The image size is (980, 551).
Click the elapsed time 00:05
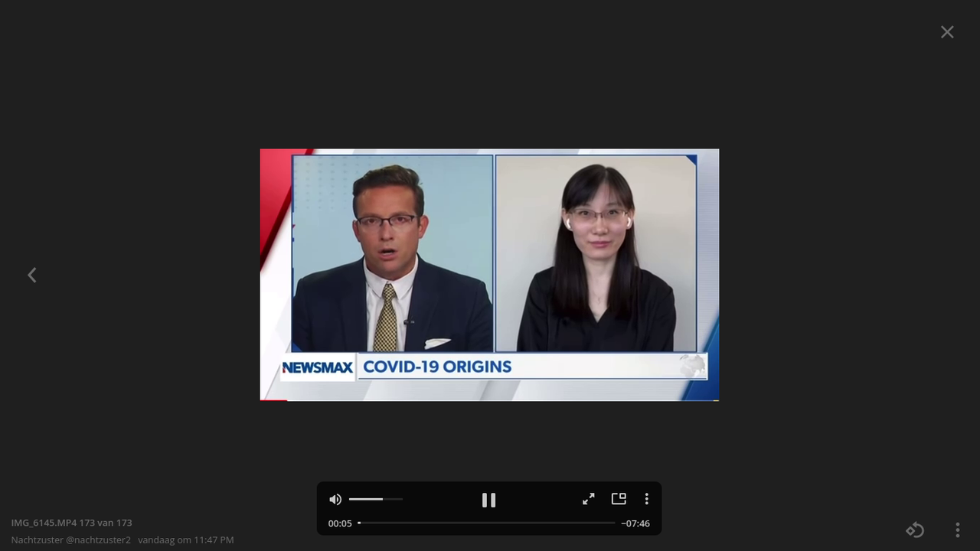[340, 523]
